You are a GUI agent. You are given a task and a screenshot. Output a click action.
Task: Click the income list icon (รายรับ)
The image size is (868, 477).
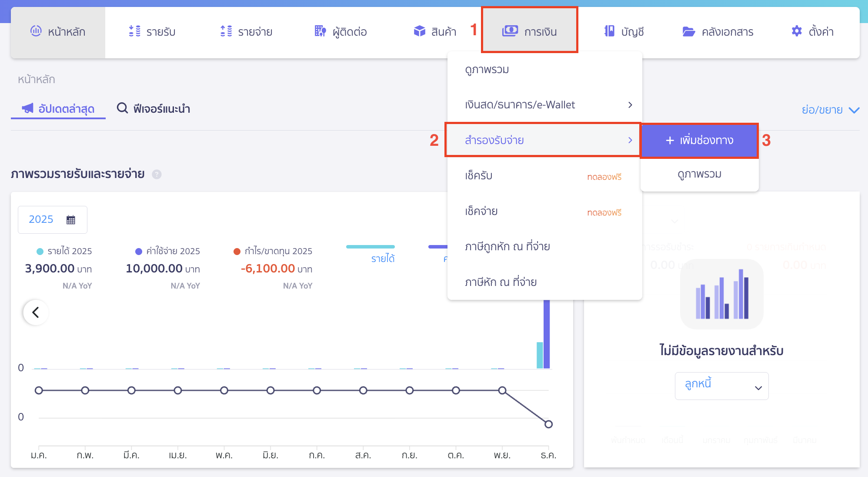click(x=134, y=31)
